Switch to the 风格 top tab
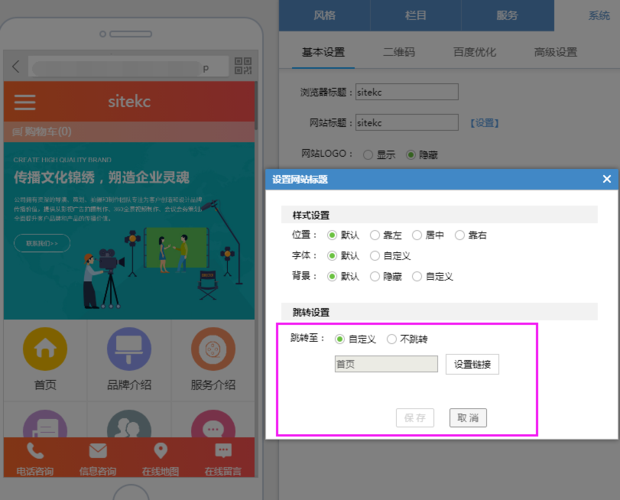Viewport: 620px width, 500px height. click(x=325, y=15)
